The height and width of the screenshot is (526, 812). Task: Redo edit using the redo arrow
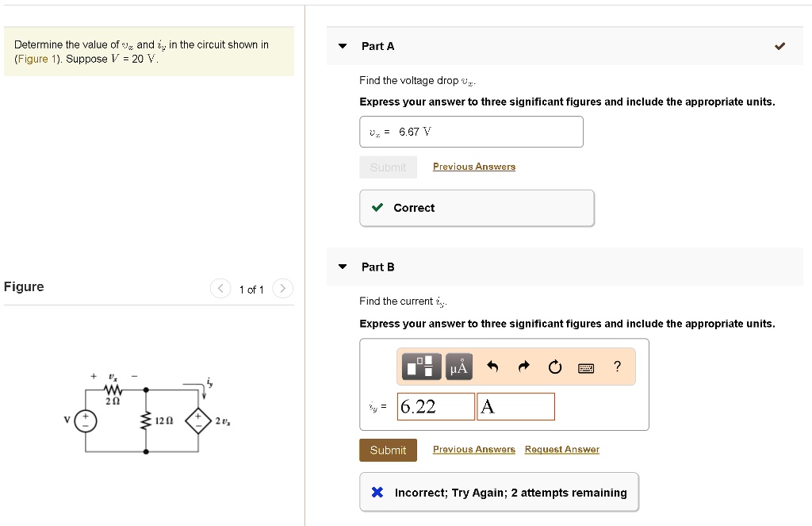523,367
